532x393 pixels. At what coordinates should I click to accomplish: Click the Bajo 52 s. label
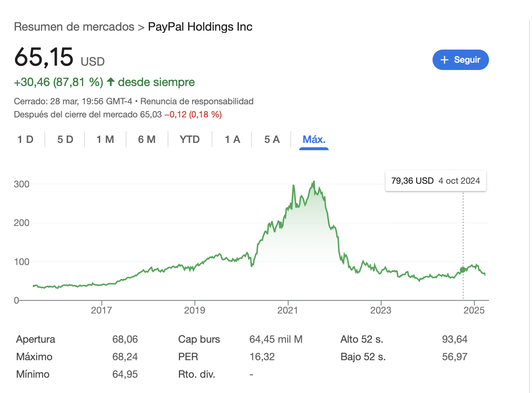click(363, 357)
